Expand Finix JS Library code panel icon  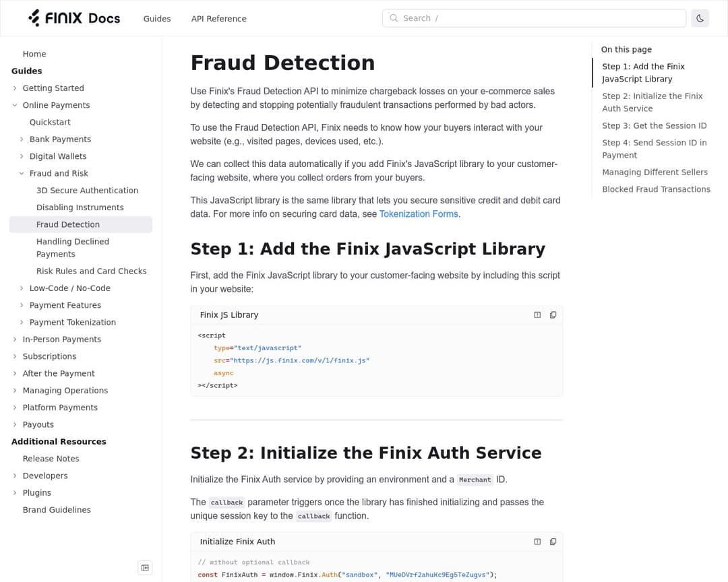537,315
